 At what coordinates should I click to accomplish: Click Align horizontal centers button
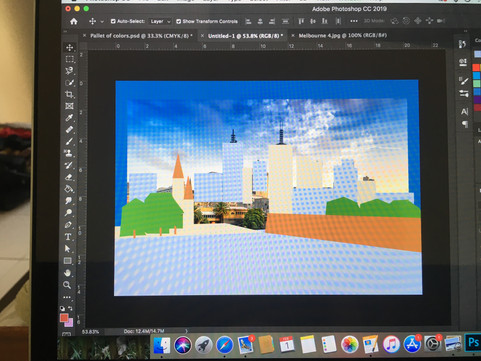coord(260,21)
